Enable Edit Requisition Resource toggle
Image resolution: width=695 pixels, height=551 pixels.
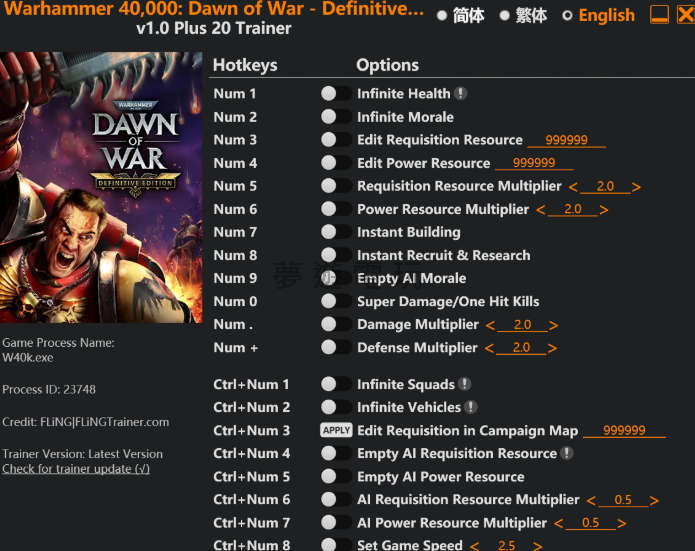pyautogui.click(x=336, y=140)
